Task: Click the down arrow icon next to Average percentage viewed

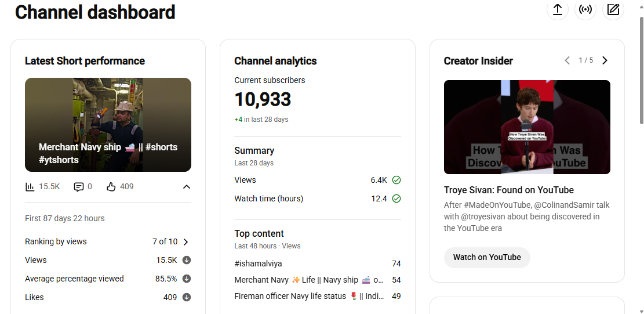Action: click(187, 279)
